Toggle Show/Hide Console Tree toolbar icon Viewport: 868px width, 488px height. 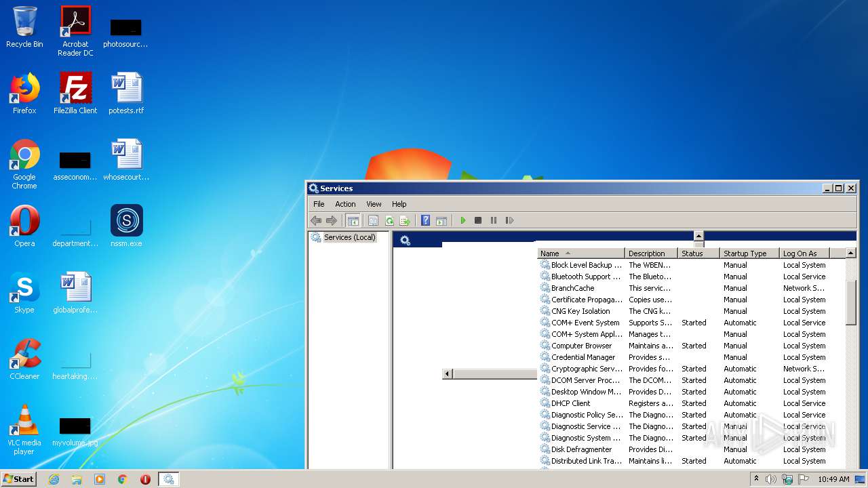click(353, 220)
